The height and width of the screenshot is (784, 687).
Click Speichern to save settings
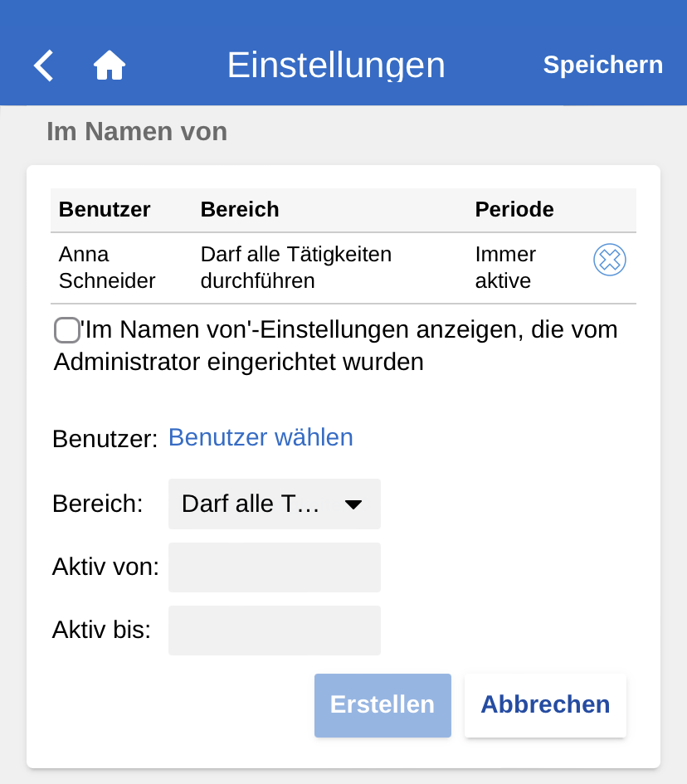[602, 65]
